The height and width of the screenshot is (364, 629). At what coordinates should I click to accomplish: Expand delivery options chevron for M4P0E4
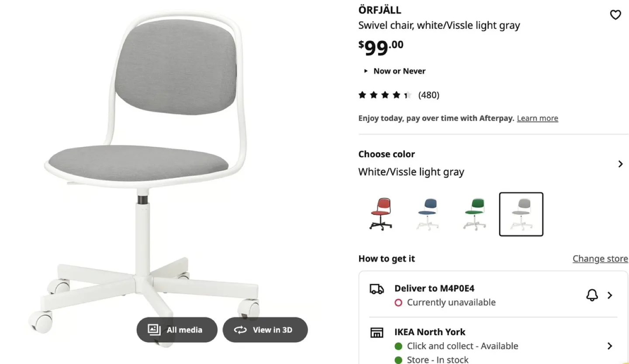610,295
